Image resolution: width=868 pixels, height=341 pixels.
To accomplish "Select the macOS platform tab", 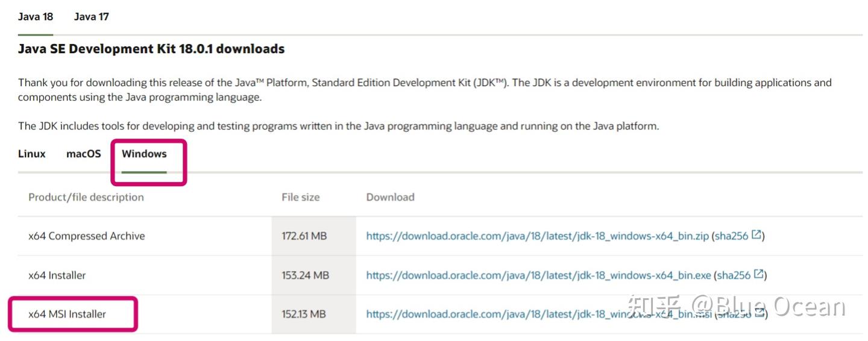I will (84, 154).
